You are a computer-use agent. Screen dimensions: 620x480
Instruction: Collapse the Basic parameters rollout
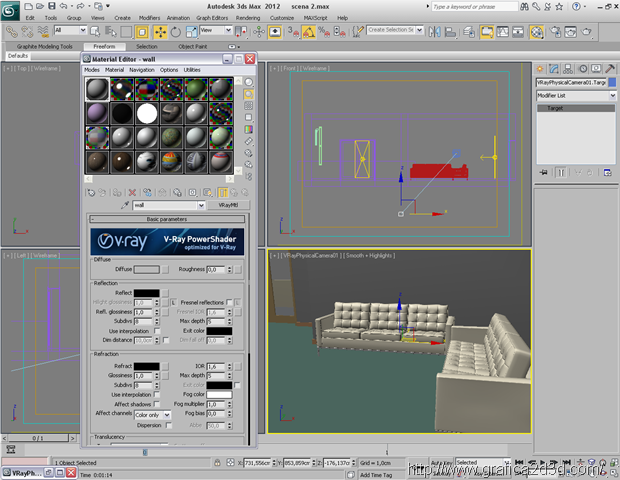pyautogui.click(x=166, y=218)
